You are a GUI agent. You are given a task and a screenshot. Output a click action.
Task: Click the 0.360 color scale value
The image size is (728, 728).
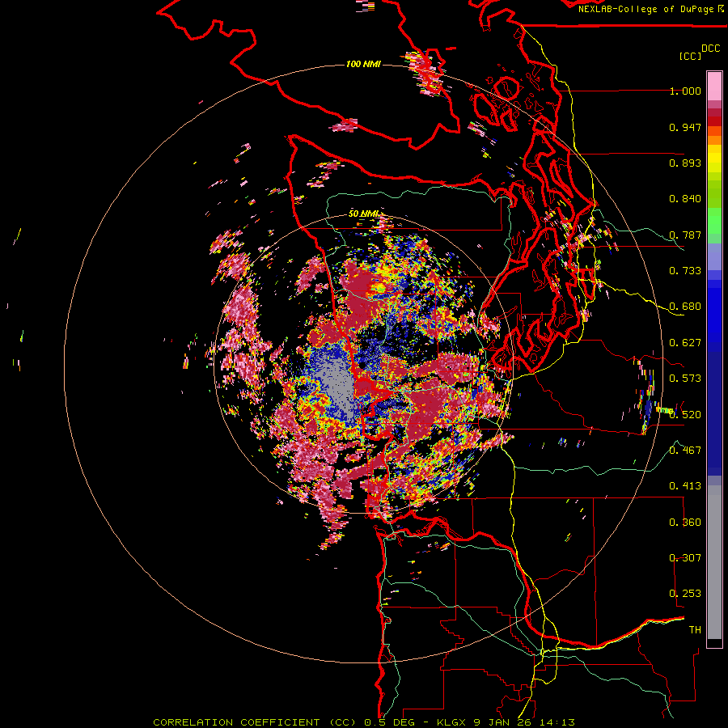click(685, 523)
